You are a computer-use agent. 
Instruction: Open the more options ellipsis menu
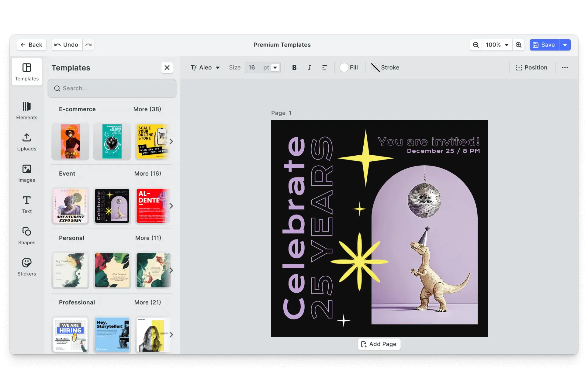tap(565, 67)
